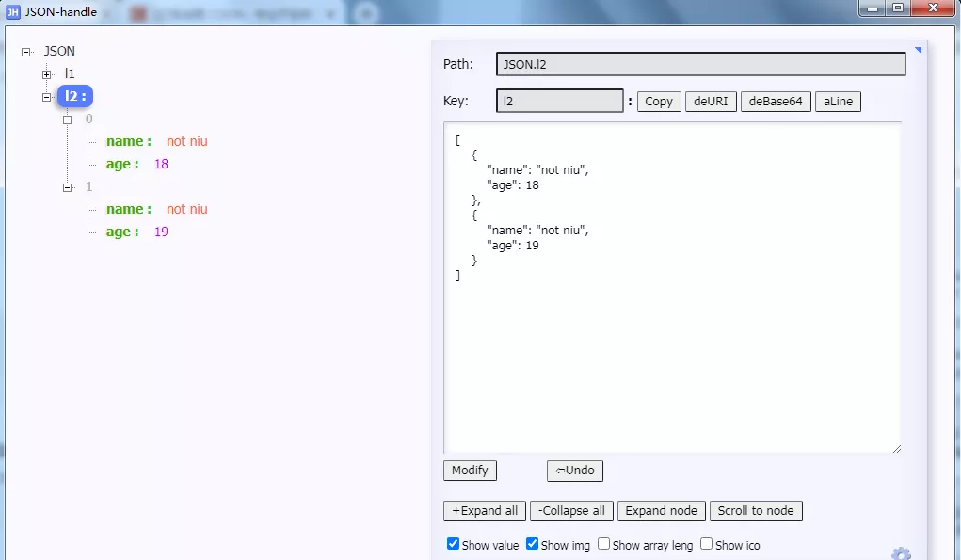Viewport: 961px width, 560px height.
Task: Enable the Show ico checkbox
Action: click(x=707, y=544)
